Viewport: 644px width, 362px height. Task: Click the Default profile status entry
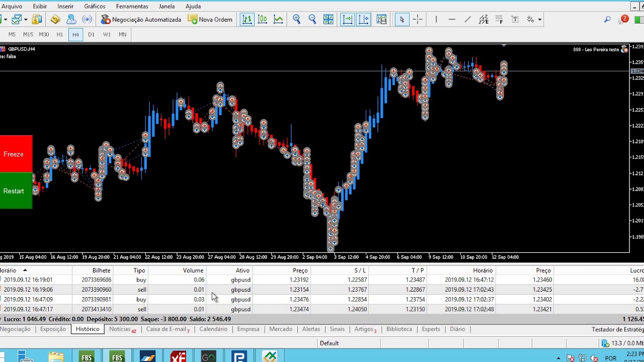click(x=329, y=343)
